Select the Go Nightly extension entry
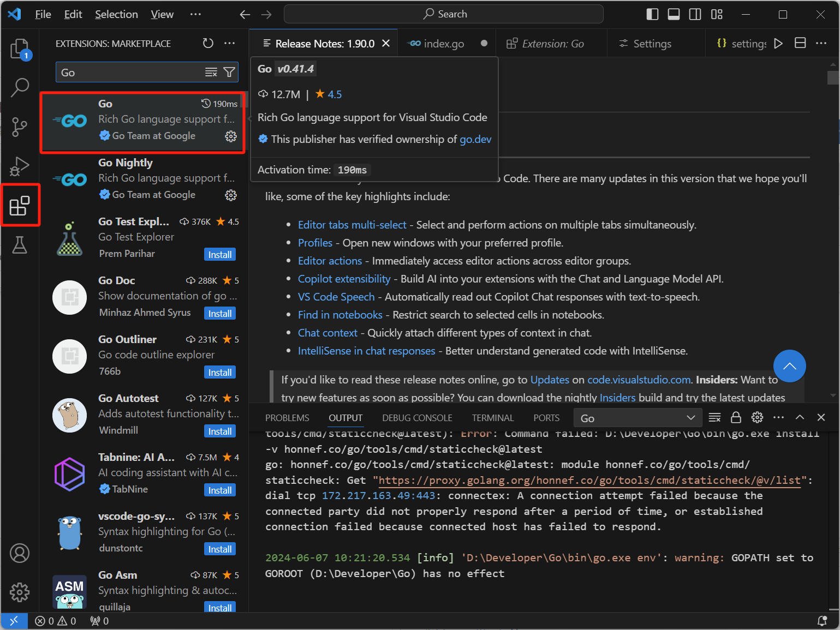This screenshot has width=840, height=630. tap(144, 179)
